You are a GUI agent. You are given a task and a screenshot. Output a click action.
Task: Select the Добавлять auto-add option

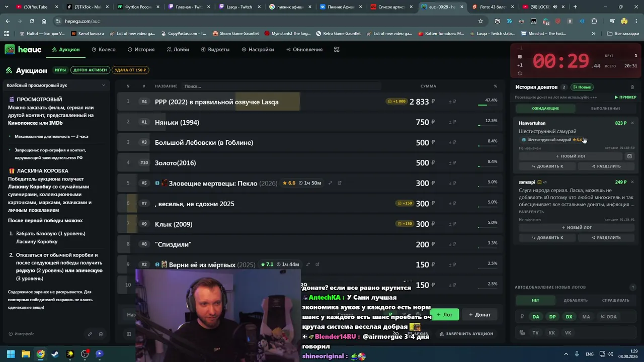[x=576, y=300]
